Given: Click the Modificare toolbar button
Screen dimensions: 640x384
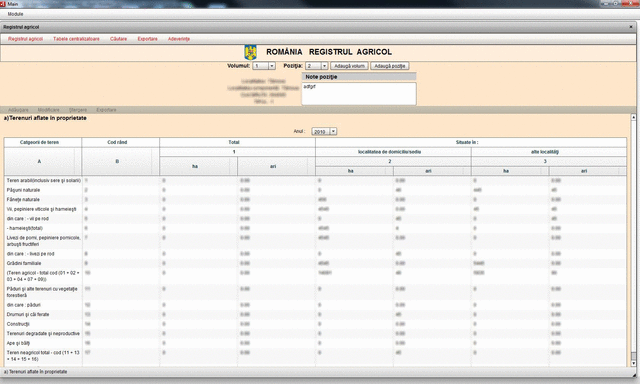Looking at the screenshot, I should click(x=49, y=110).
